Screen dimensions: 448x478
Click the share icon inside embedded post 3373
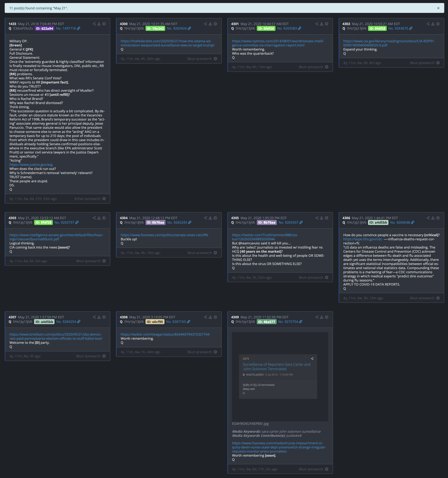[x=312, y=359]
